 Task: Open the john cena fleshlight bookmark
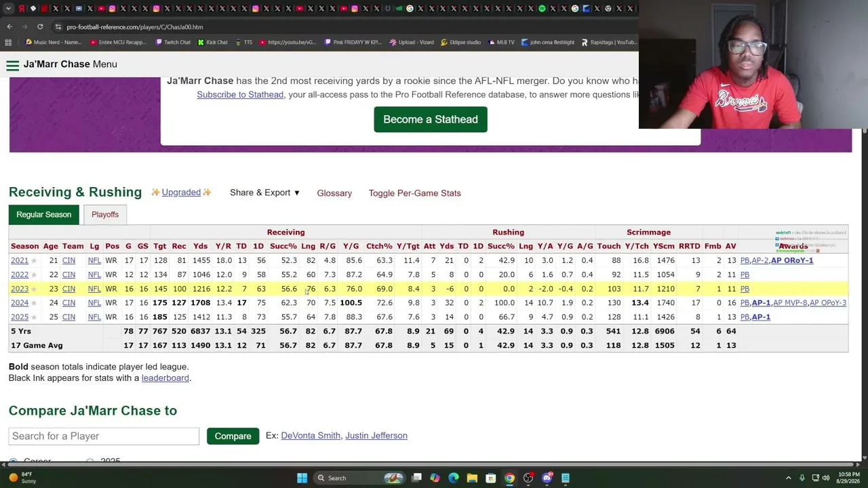(x=547, y=42)
